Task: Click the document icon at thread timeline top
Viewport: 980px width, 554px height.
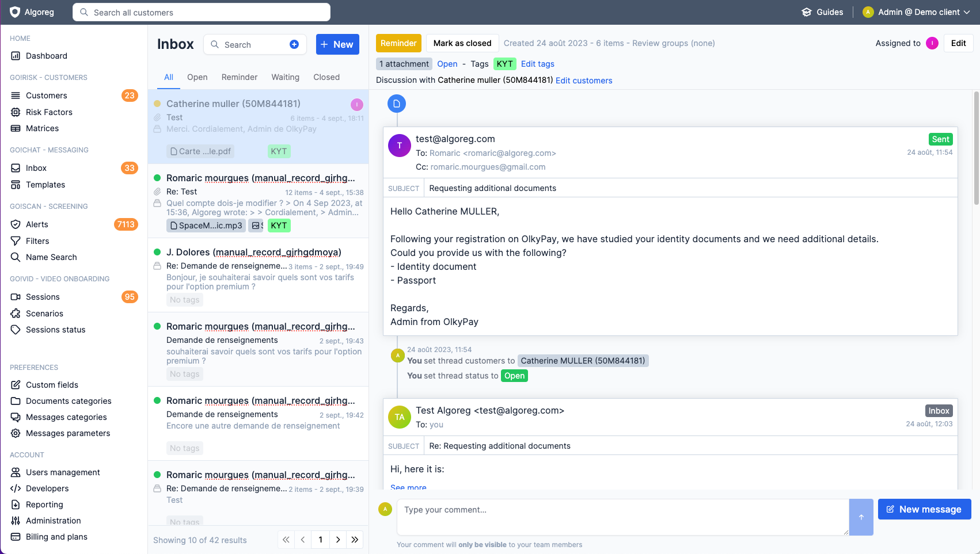Action: (397, 104)
